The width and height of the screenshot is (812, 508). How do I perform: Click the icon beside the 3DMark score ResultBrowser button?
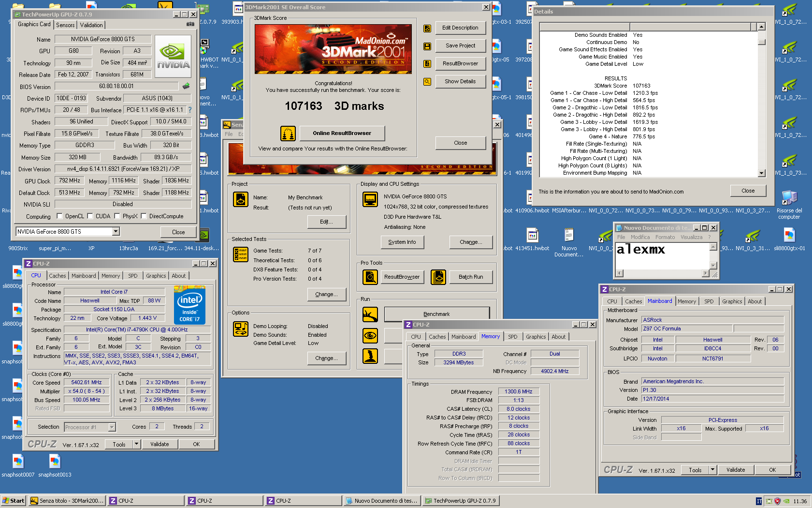(x=427, y=64)
